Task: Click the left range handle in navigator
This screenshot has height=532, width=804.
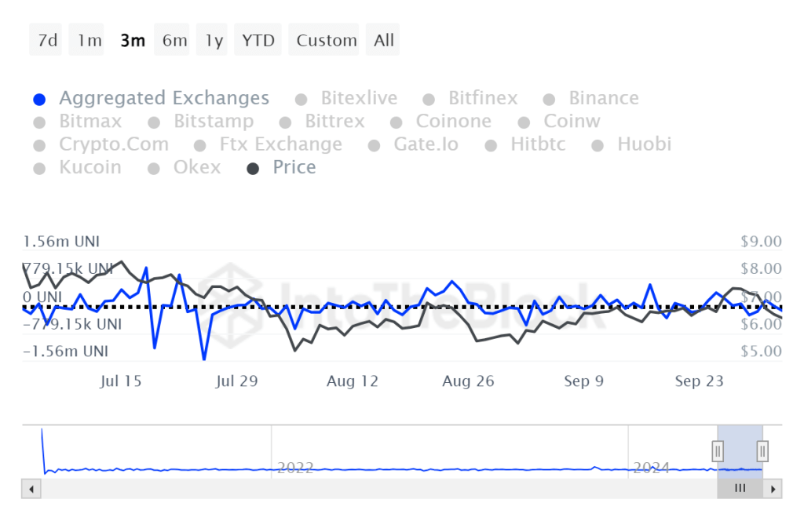Action: (718, 451)
